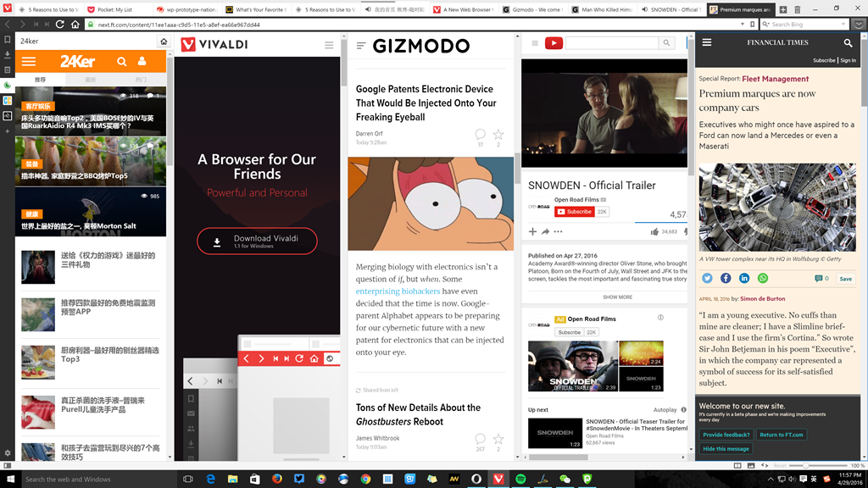Click the Hide this message button
The width and height of the screenshot is (868, 488).
tap(726, 449)
